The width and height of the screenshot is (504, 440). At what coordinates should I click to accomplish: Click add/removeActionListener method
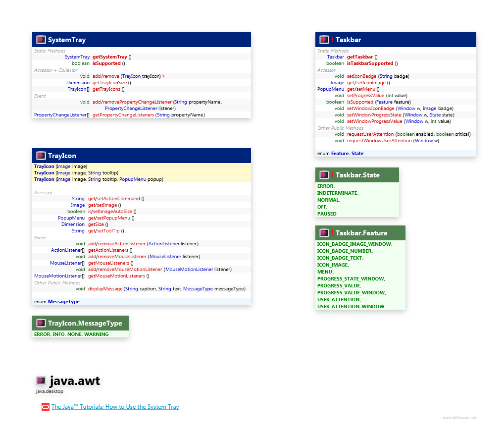pos(117,243)
